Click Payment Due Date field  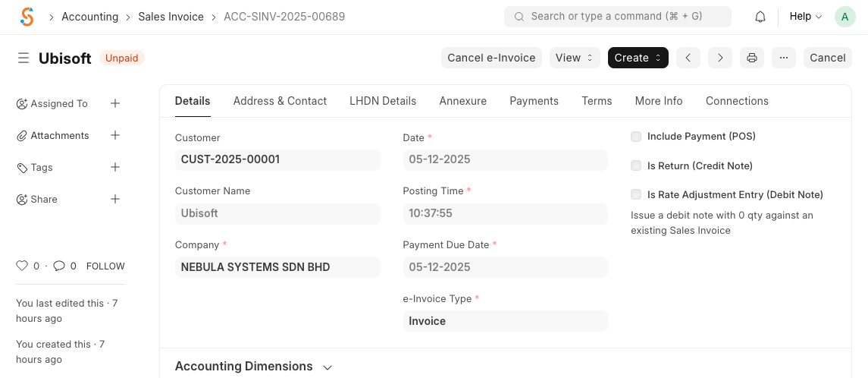tap(505, 267)
